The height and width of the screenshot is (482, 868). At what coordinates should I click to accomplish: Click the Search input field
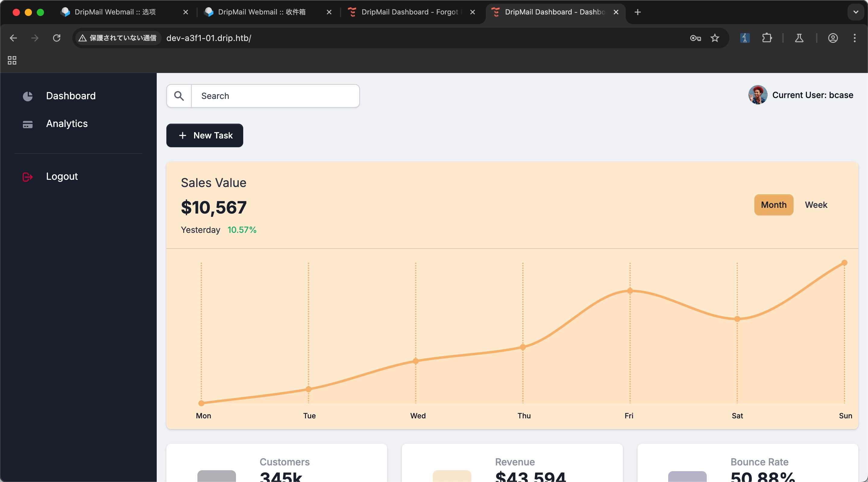coord(275,96)
